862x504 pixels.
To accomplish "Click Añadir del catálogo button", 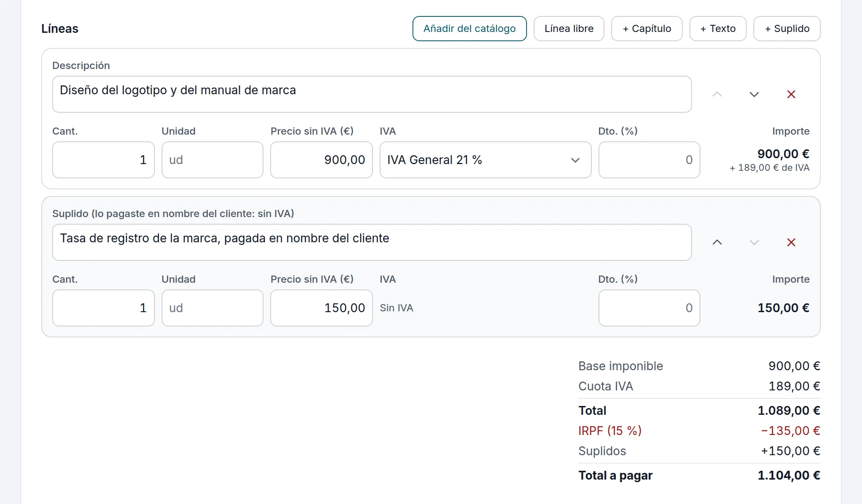I will click(469, 29).
